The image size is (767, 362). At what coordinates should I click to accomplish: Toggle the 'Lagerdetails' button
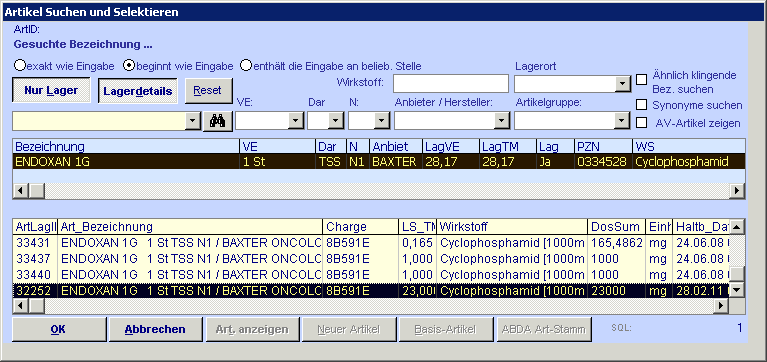click(x=138, y=91)
